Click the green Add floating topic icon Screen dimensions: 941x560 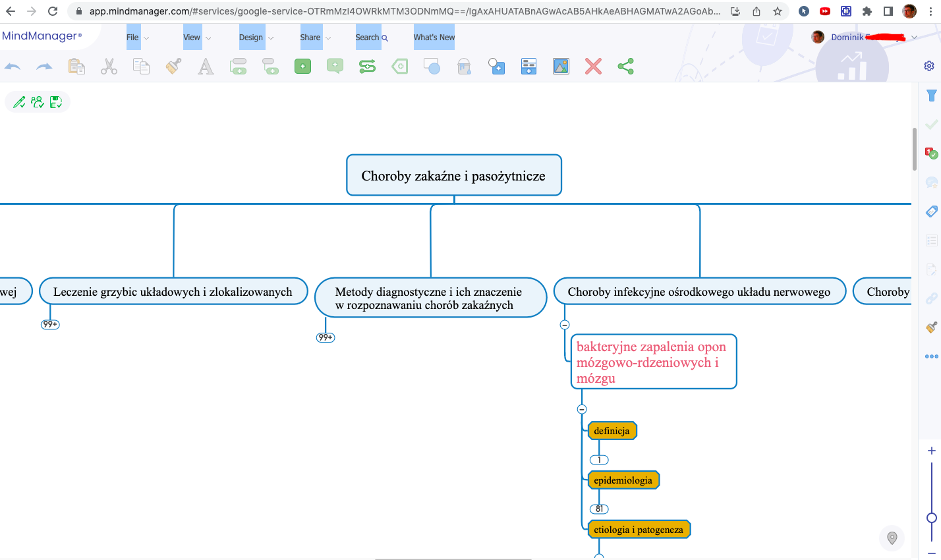(302, 67)
